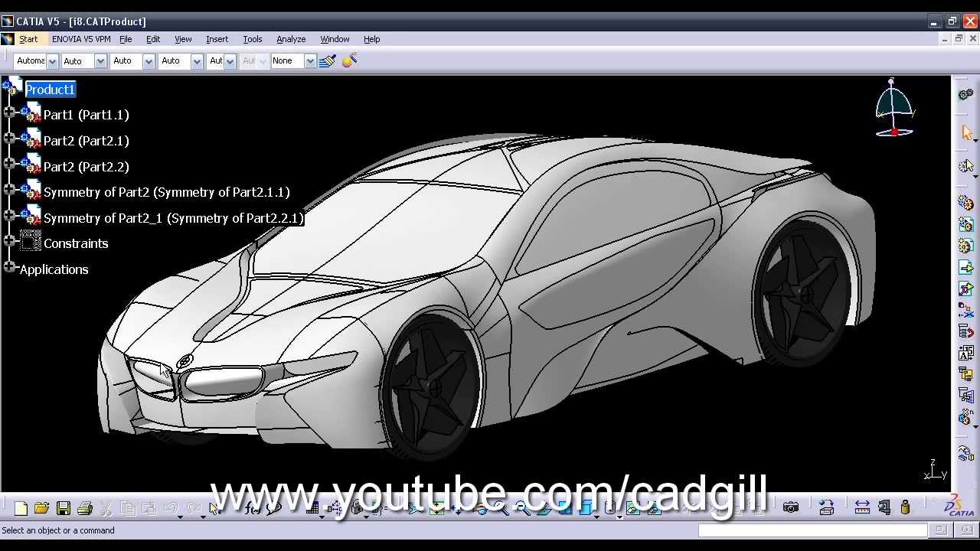
Task: Select Symmetry of Part2_1 (Symmetry of Part2.2.1)
Action: (174, 218)
